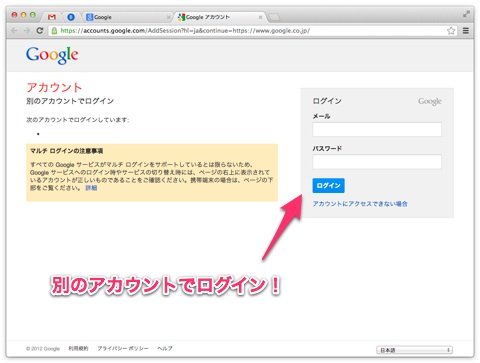Close the browser window with red button
This screenshot has height=363, width=480.
(14, 15)
